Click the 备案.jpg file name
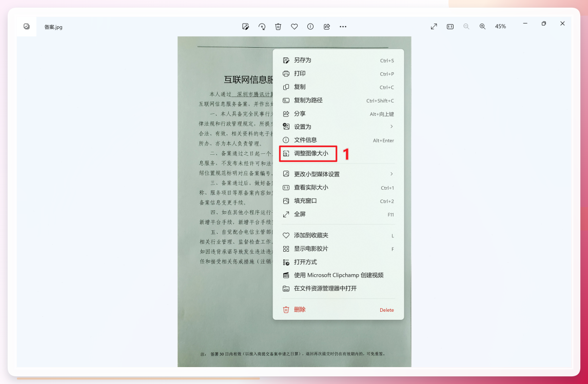 53,27
